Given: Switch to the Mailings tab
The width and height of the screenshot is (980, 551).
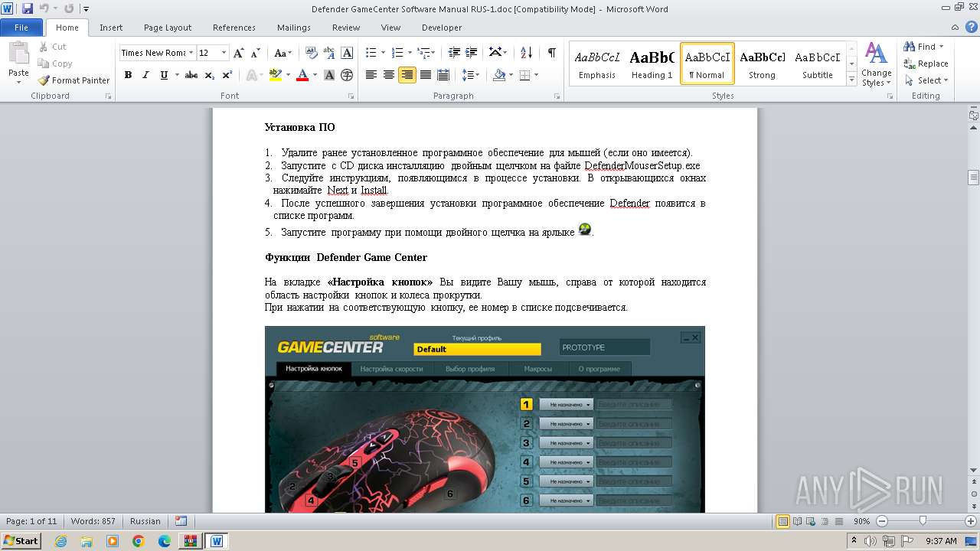Looking at the screenshot, I should (294, 28).
